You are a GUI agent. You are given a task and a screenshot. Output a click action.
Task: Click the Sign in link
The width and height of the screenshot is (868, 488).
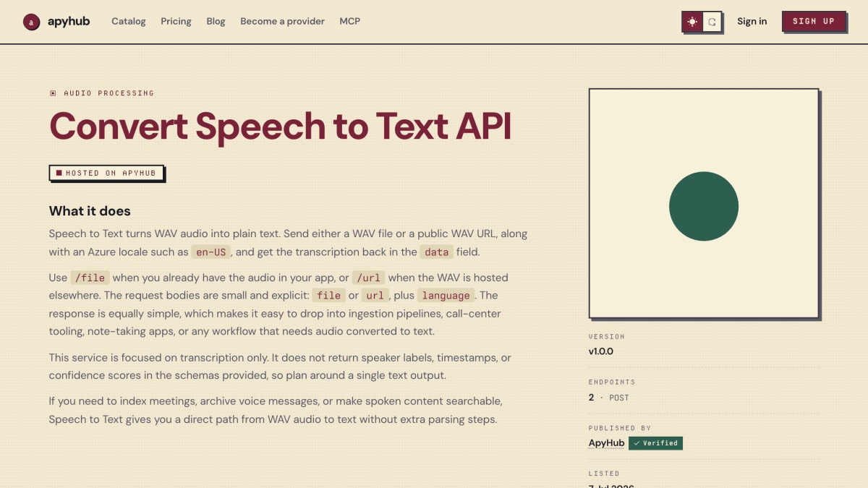752,22
